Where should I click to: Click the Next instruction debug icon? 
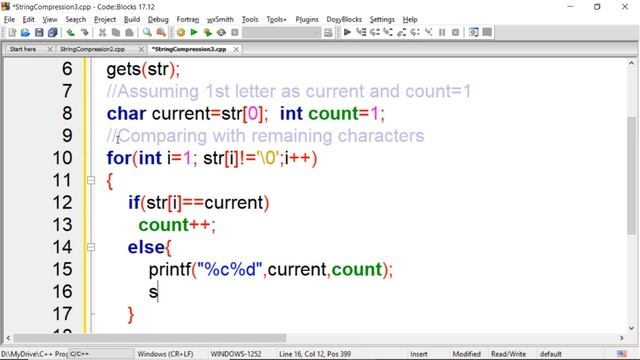415,32
